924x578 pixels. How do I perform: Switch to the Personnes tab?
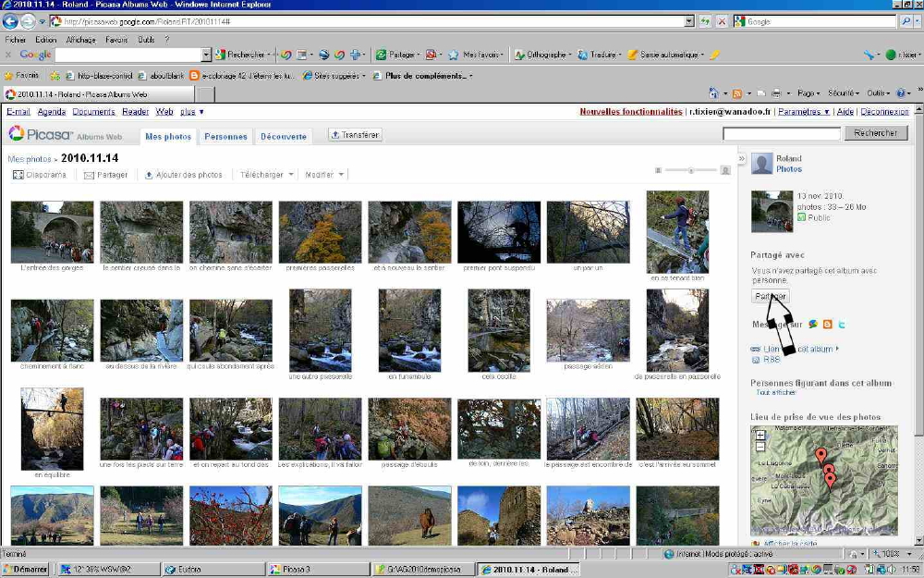click(x=225, y=136)
